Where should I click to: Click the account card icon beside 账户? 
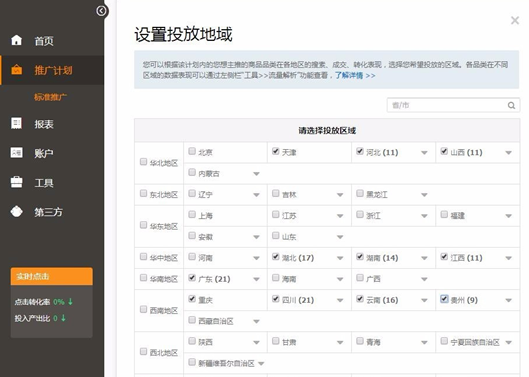click(17, 153)
